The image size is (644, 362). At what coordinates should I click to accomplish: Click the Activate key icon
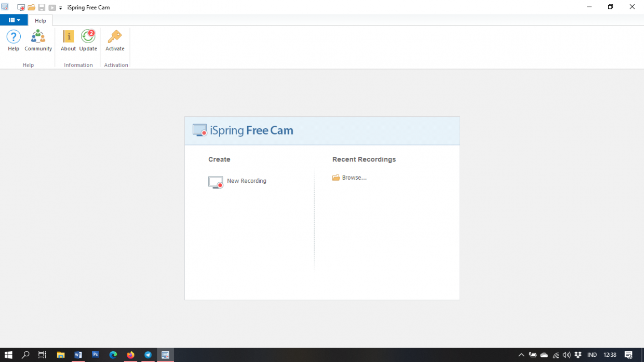[x=115, y=37]
